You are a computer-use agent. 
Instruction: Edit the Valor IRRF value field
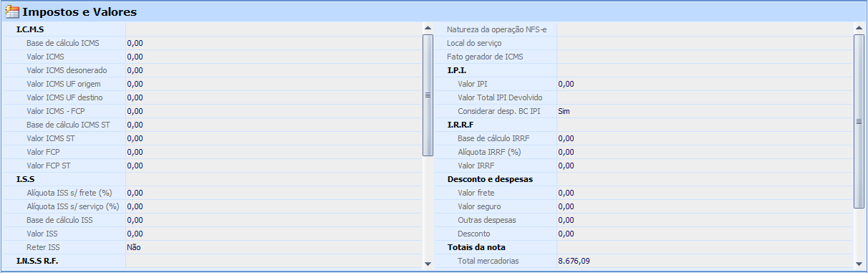click(705, 166)
